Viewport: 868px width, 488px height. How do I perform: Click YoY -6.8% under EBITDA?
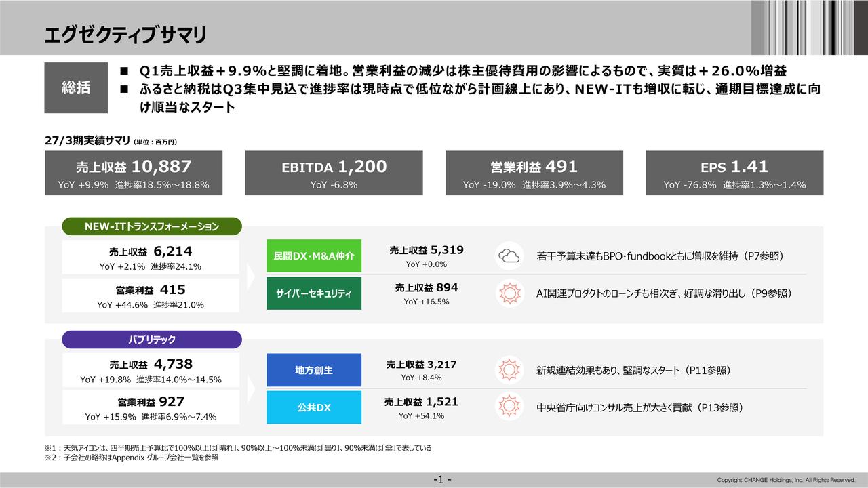[334, 184]
